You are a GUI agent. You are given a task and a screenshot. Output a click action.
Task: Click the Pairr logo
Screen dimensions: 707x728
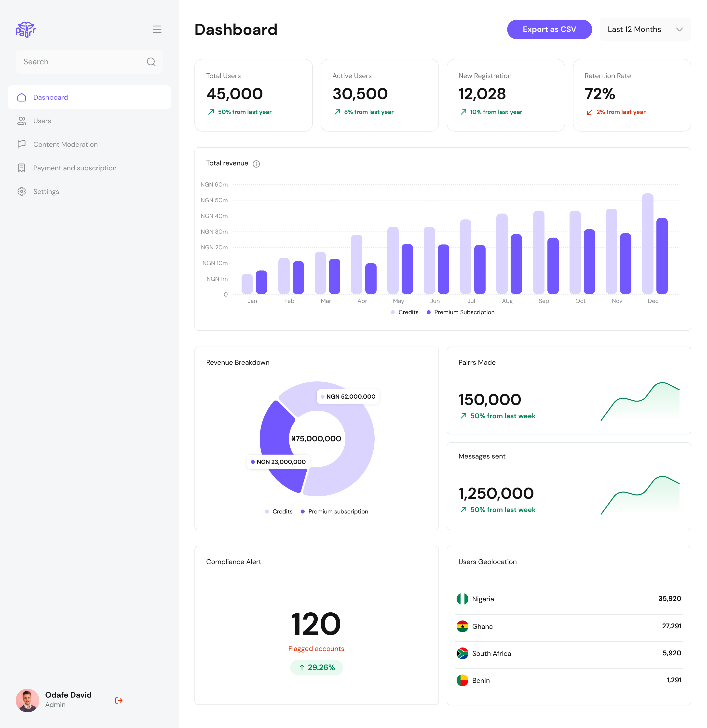(26, 29)
